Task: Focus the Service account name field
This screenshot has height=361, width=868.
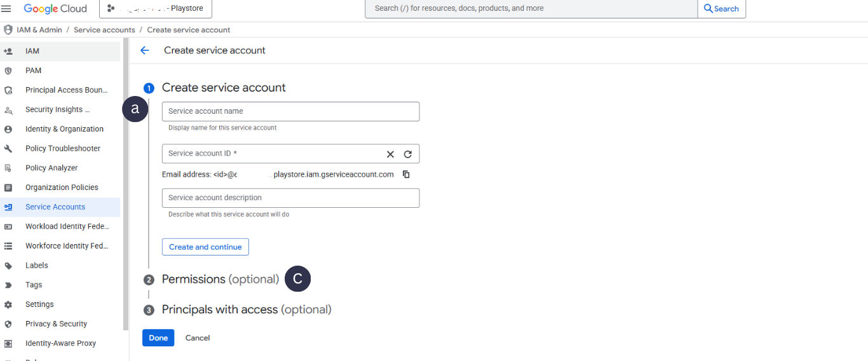Action: [290, 111]
